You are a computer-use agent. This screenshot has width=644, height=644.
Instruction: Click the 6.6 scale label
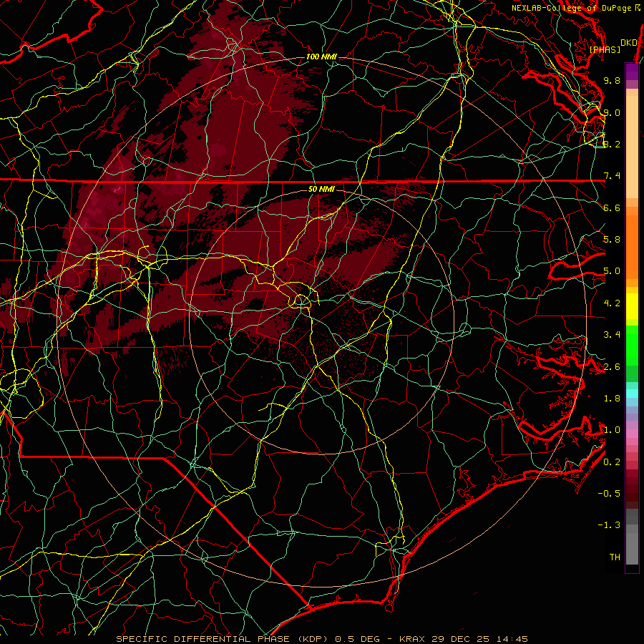pos(612,208)
